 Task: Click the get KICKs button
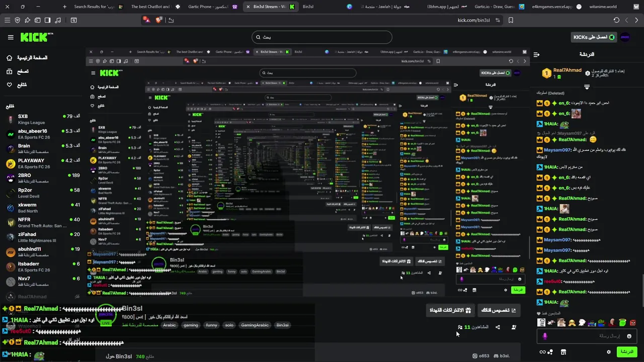click(x=593, y=37)
